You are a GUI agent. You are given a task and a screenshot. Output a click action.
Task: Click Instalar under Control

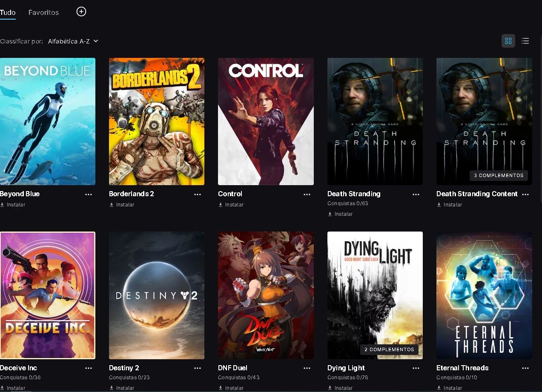231,205
